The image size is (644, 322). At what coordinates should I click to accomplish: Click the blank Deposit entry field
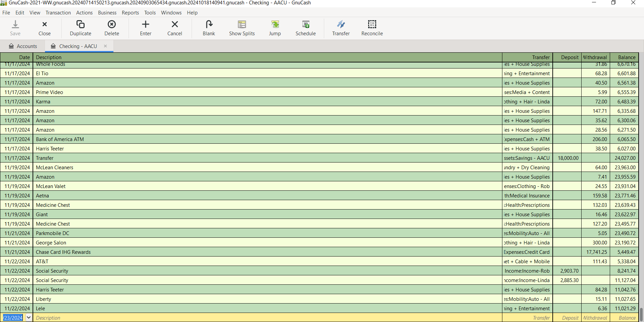(567, 318)
